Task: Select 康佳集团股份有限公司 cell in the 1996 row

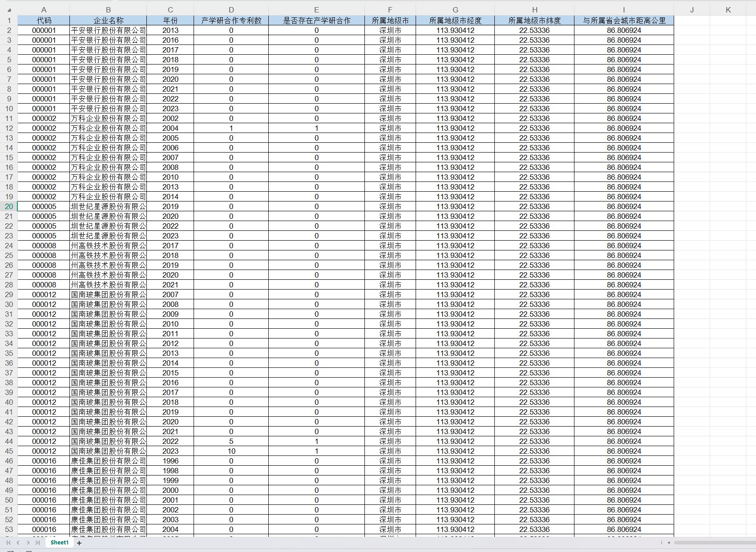Action: tap(108, 461)
